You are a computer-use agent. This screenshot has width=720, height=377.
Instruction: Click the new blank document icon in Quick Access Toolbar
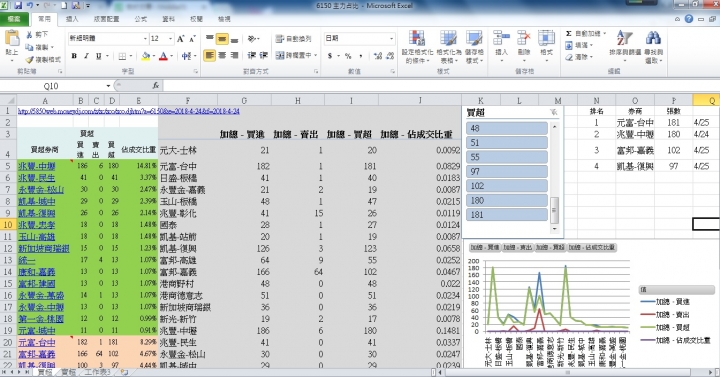coord(64,6)
